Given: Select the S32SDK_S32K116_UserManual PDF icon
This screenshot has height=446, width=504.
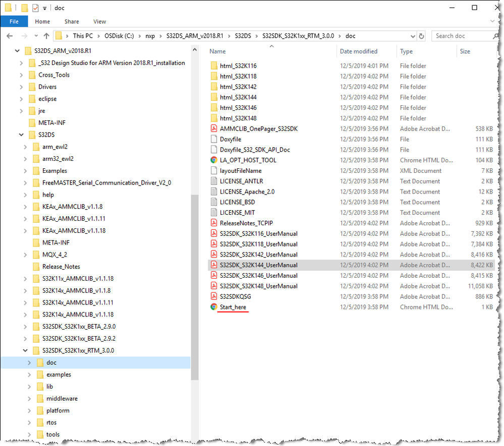Looking at the screenshot, I should [214, 233].
